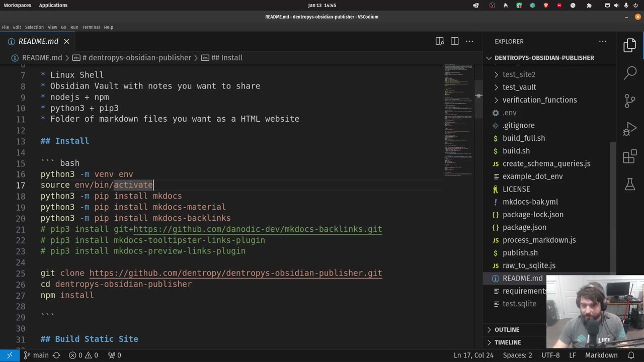Open File menu
644x362 pixels.
click(6, 27)
